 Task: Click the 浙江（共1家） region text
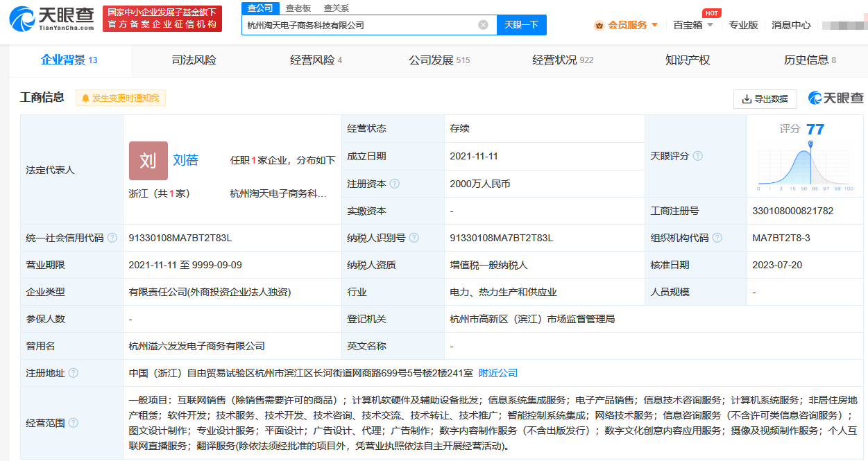[x=159, y=193]
